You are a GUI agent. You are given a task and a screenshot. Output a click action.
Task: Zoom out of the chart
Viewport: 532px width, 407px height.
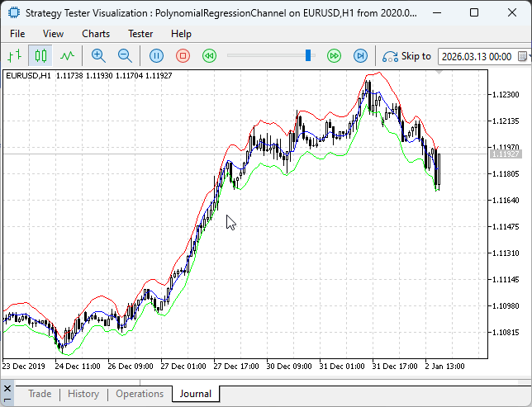point(125,55)
